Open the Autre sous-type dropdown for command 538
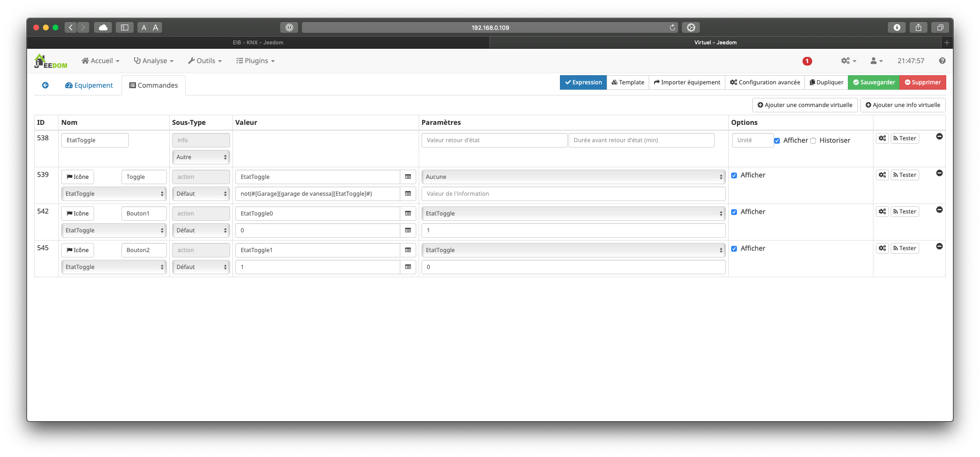Image resolution: width=980 pixels, height=457 pixels. click(201, 157)
